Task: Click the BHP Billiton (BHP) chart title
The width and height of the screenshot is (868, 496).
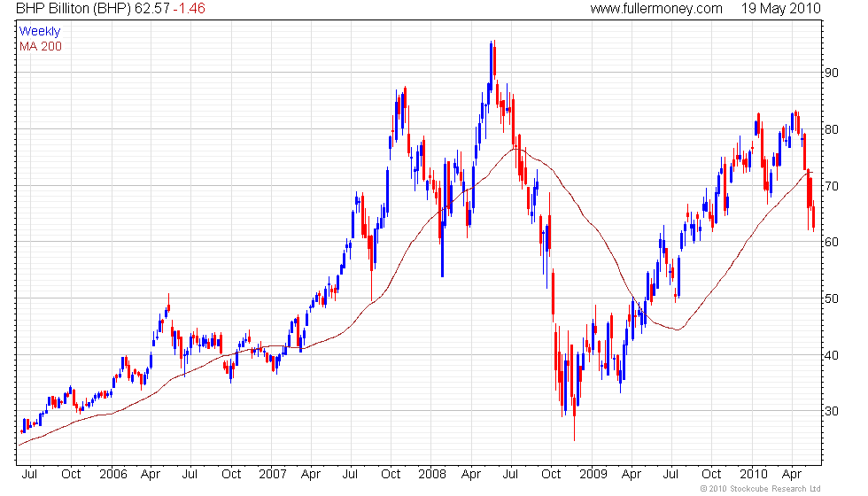Action: pos(74,8)
